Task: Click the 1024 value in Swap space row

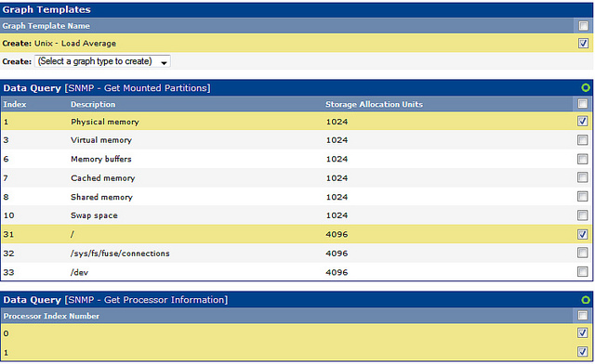Action: (x=337, y=215)
